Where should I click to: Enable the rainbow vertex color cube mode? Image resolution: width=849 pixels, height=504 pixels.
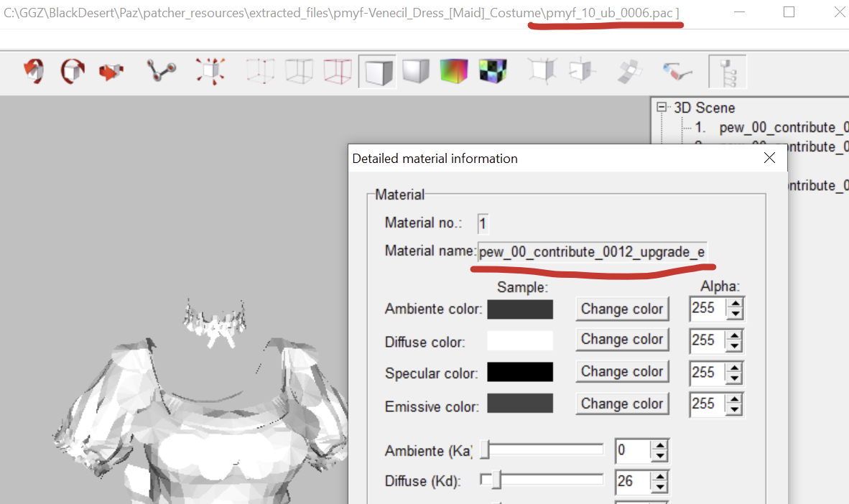pos(454,71)
